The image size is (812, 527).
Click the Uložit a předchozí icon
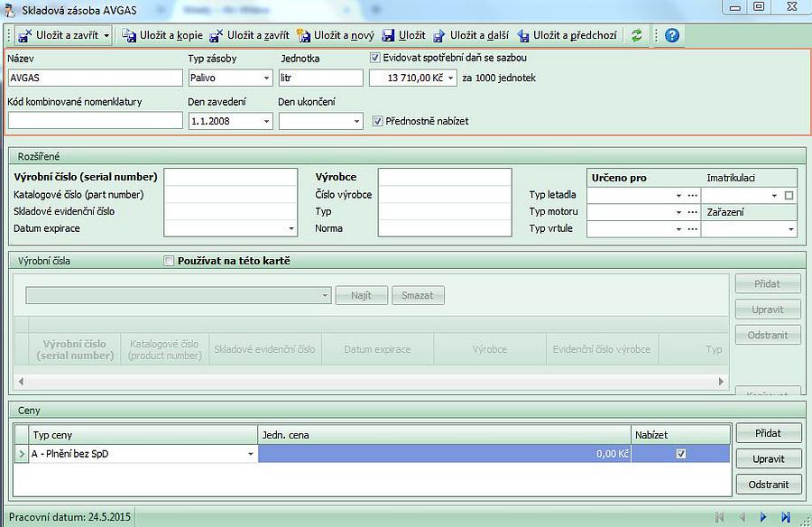point(523,36)
